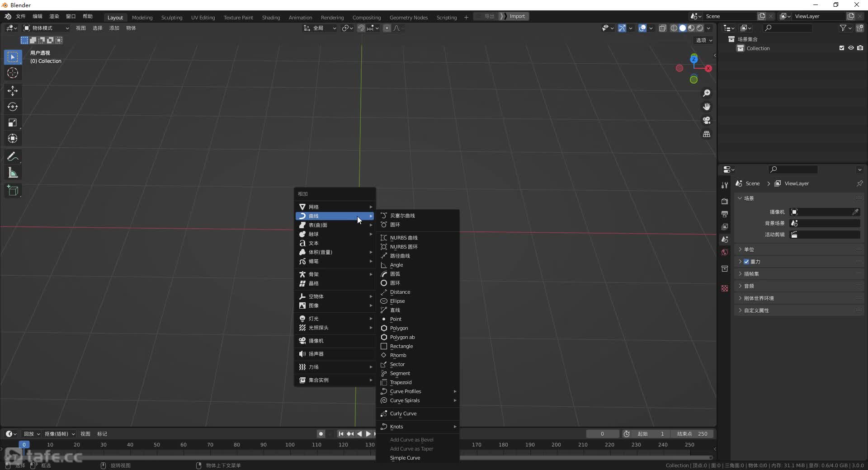Toggle viewport overlays button
The height and width of the screenshot is (470, 868).
click(x=642, y=28)
